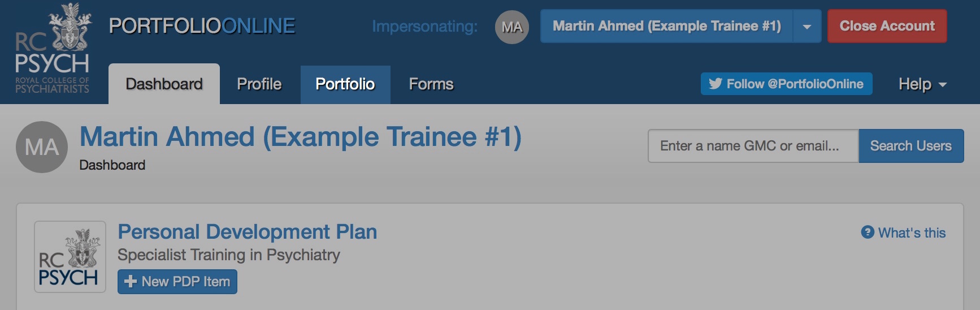980x310 pixels.
Task: Click the plus icon on New PDP Item
Action: (131, 282)
